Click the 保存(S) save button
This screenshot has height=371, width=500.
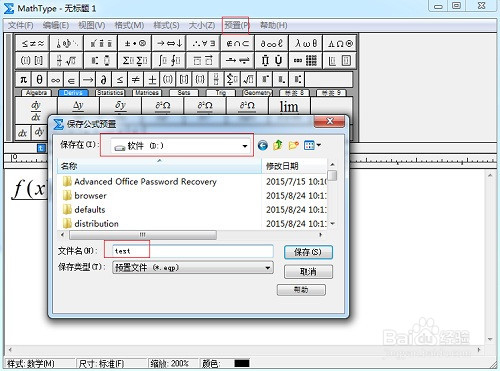308,252
